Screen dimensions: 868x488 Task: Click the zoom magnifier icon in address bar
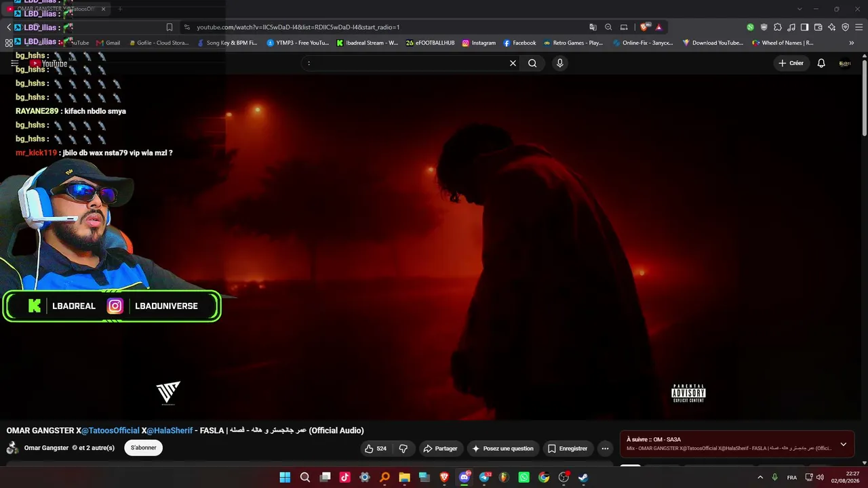point(608,27)
